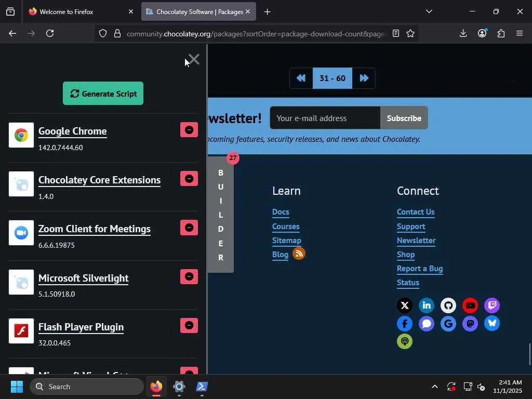Toggle the vertical BUILDER tab
This screenshot has height=399, width=532.
[x=220, y=215]
